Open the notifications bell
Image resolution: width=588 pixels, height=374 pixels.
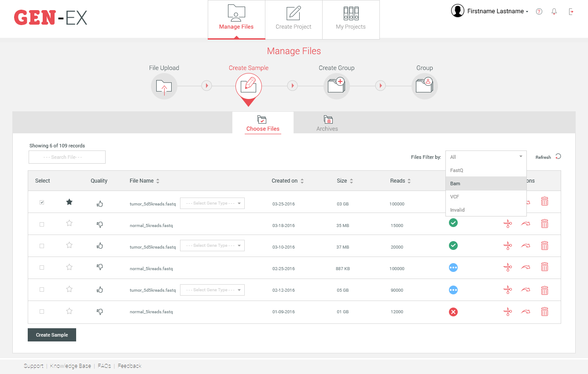(x=554, y=11)
